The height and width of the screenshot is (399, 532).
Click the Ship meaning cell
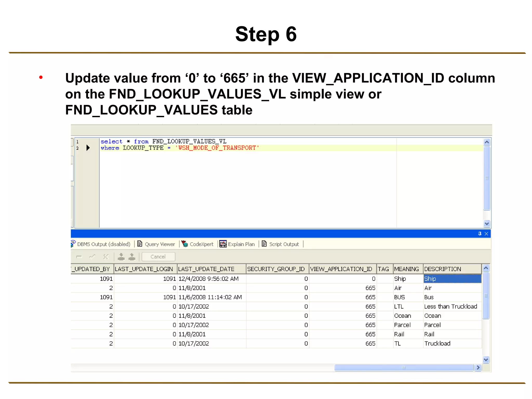408,279
